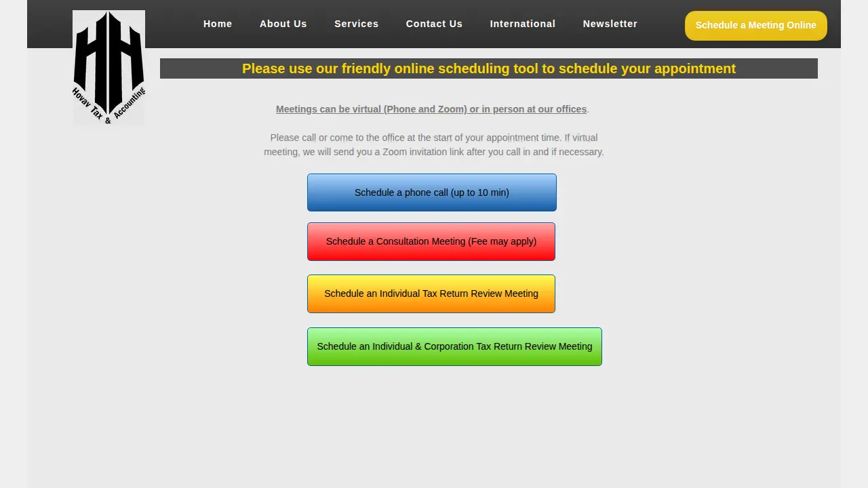868x488 pixels.
Task: Click the 'Please use our friendly online scheduling tool' heading
Action: click(489, 68)
